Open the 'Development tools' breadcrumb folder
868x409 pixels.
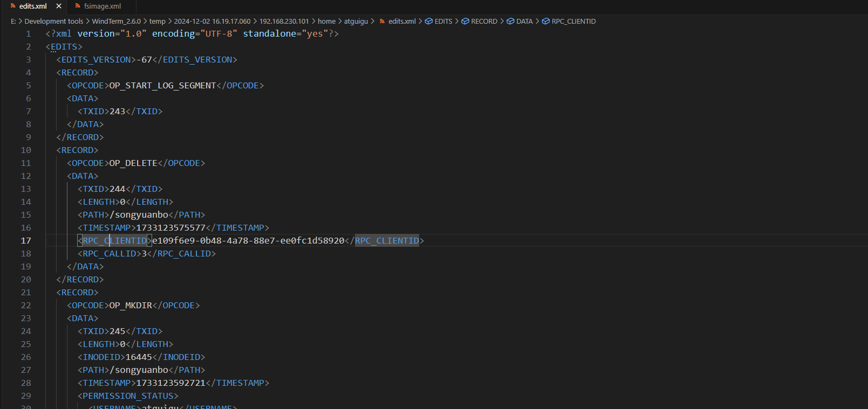[54, 22]
